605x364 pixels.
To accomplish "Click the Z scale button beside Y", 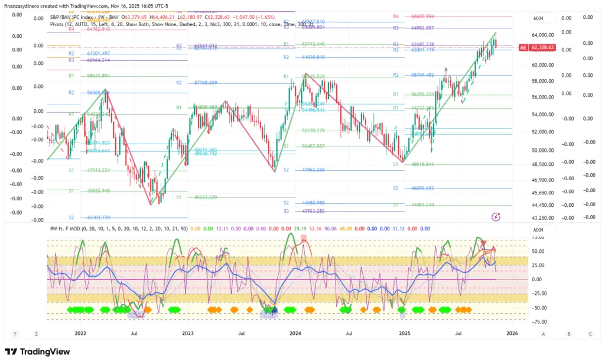I will click(x=37, y=334).
